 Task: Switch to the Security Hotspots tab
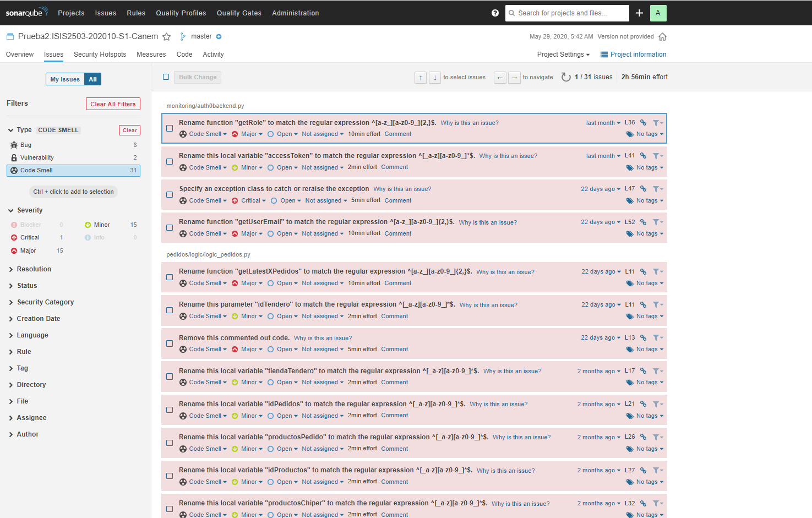coord(100,54)
